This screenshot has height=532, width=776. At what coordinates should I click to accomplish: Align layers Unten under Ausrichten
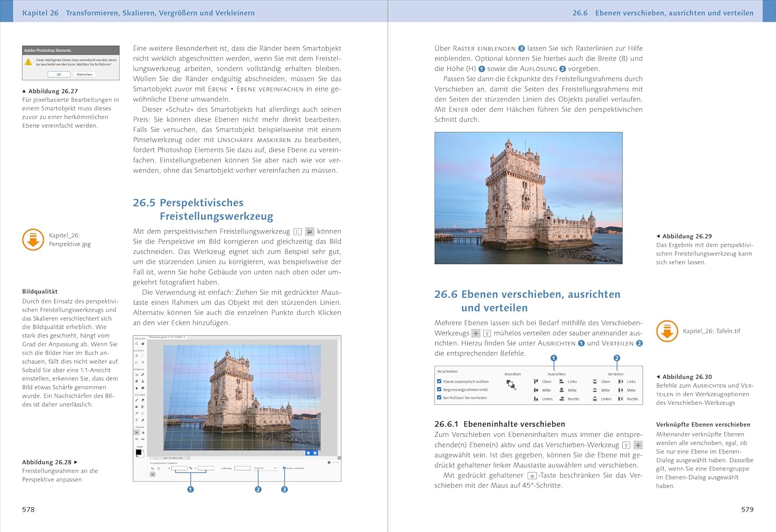pyautogui.click(x=543, y=399)
